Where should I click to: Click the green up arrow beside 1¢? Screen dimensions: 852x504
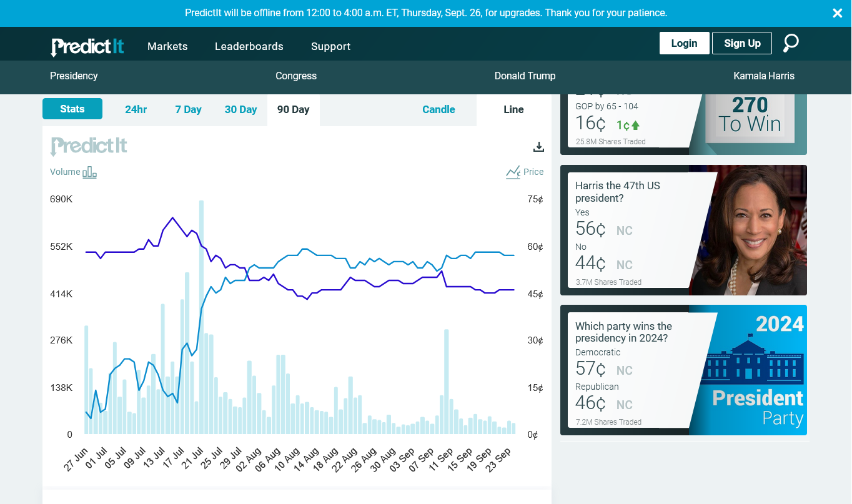tap(636, 125)
